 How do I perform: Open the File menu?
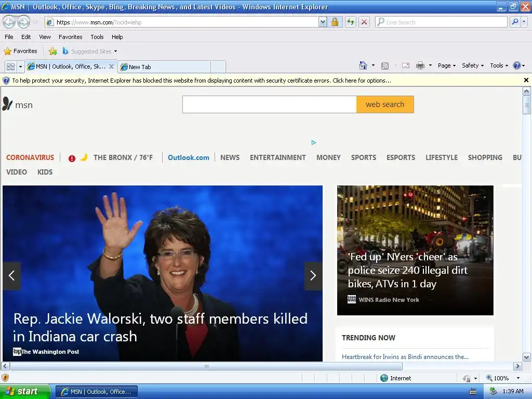click(x=9, y=37)
